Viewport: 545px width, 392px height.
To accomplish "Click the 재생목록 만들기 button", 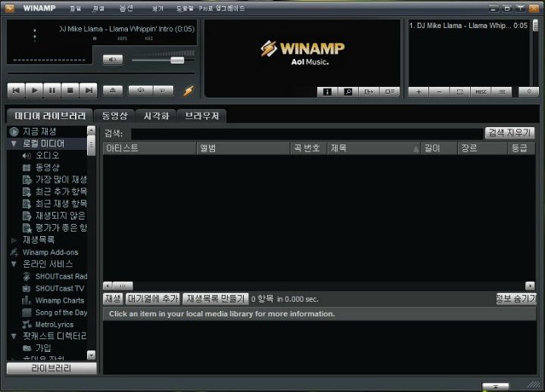I will [216, 298].
